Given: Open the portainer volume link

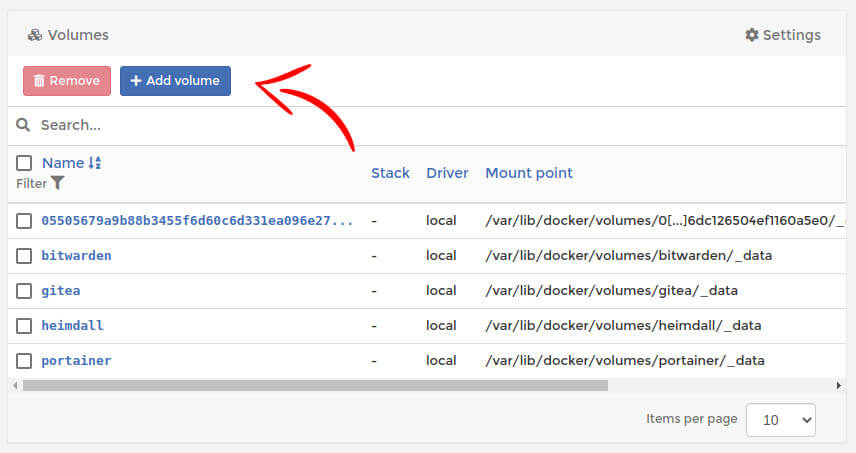Looking at the screenshot, I should coord(76,361).
